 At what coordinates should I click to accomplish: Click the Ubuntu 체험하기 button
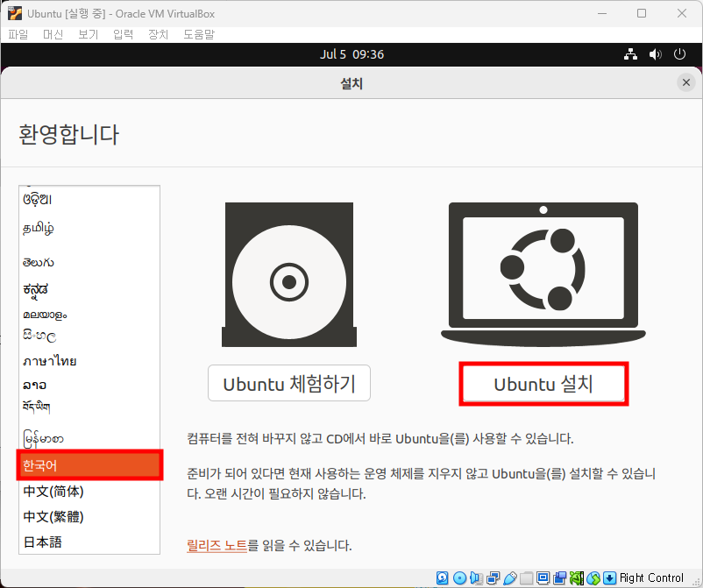[289, 383]
